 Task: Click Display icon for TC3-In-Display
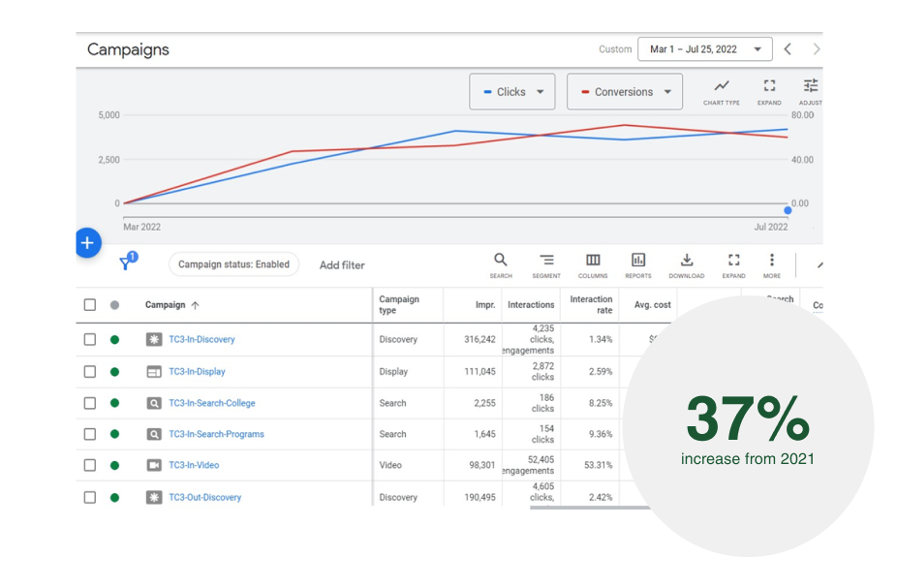pos(154,372)
